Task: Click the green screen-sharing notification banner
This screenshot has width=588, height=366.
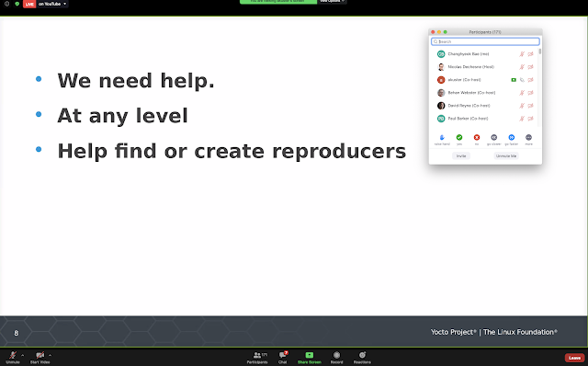Action: tap(278, 2)
